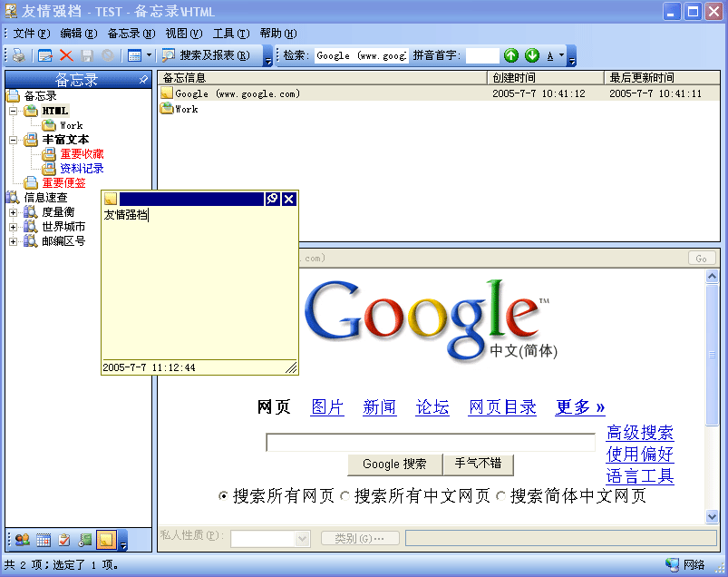This screenshot has height=577, width=728.
Task: Open the 高级搜索 link
Action: click(x=640, y=433)
